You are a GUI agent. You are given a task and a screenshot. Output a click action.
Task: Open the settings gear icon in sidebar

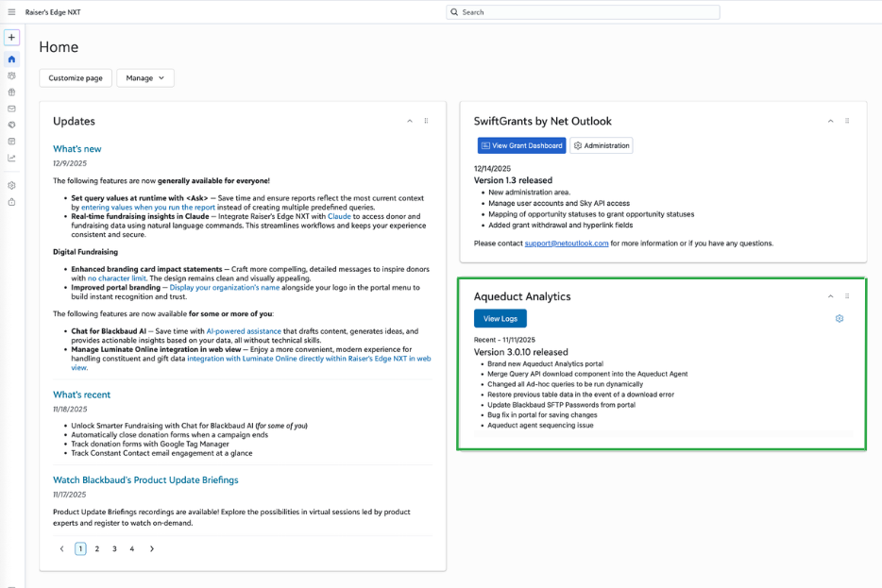point(11,185)
